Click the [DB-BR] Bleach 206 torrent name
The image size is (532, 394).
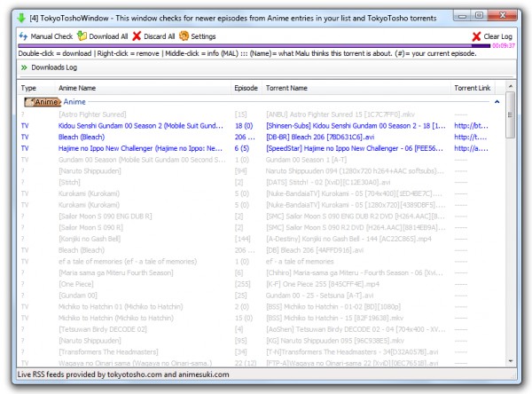[320, 137]
